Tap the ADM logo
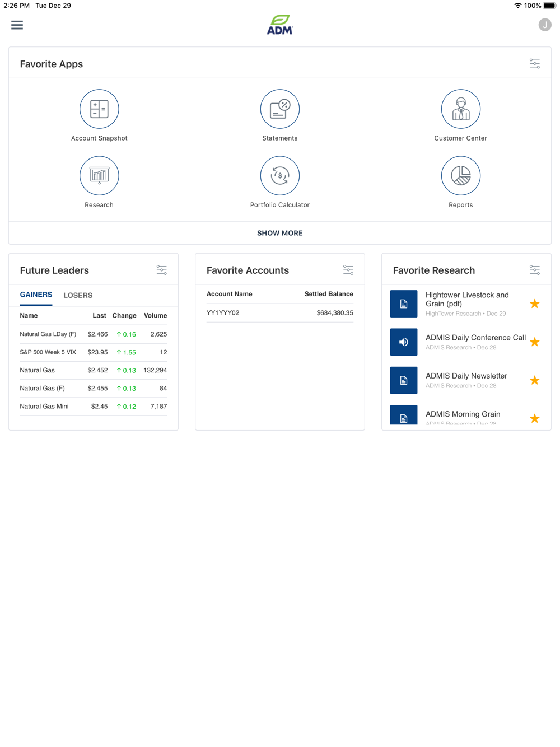 point(279,25)
